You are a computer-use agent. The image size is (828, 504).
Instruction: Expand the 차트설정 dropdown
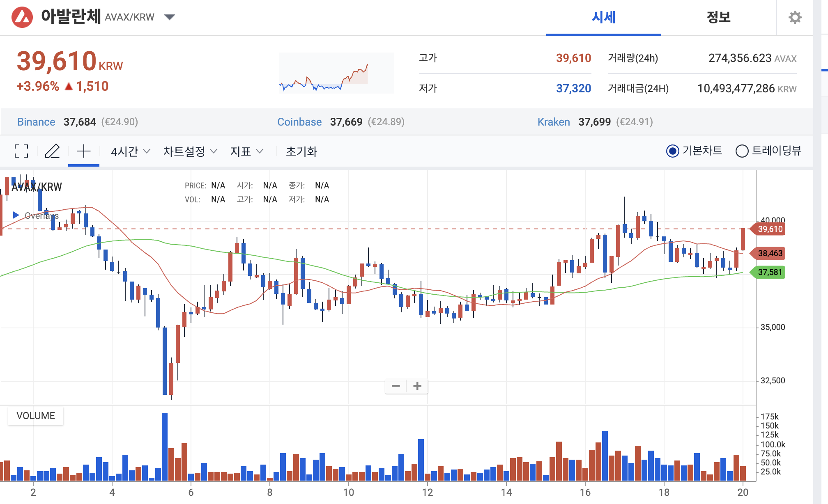click(190, 151)
